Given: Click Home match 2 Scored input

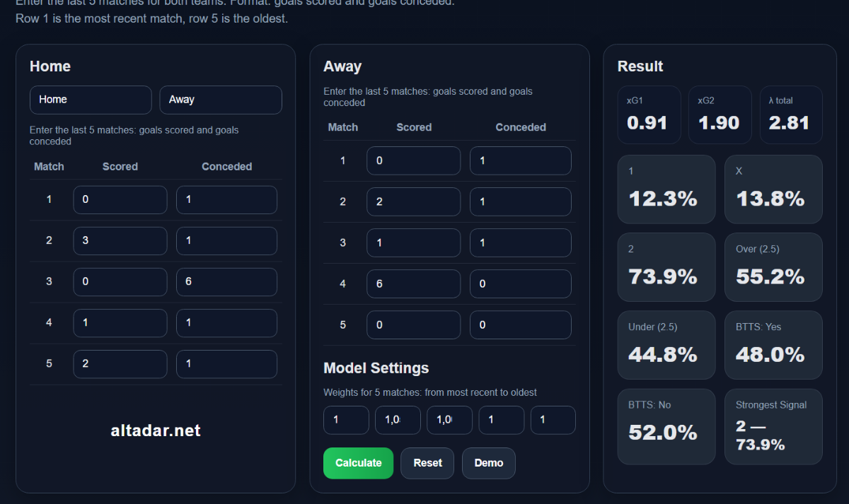Looking at the screenshot, I should tap(120, 241).
